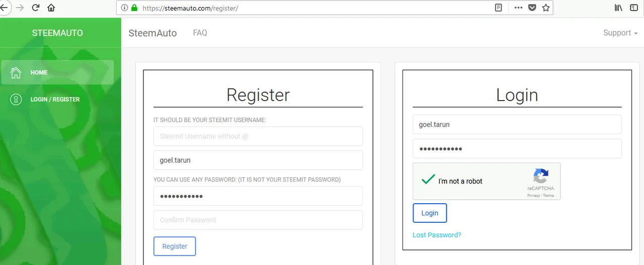This screenshot has height=265, width=644.
Task: Expand the Support dropdown
Action: pos(620,33)
